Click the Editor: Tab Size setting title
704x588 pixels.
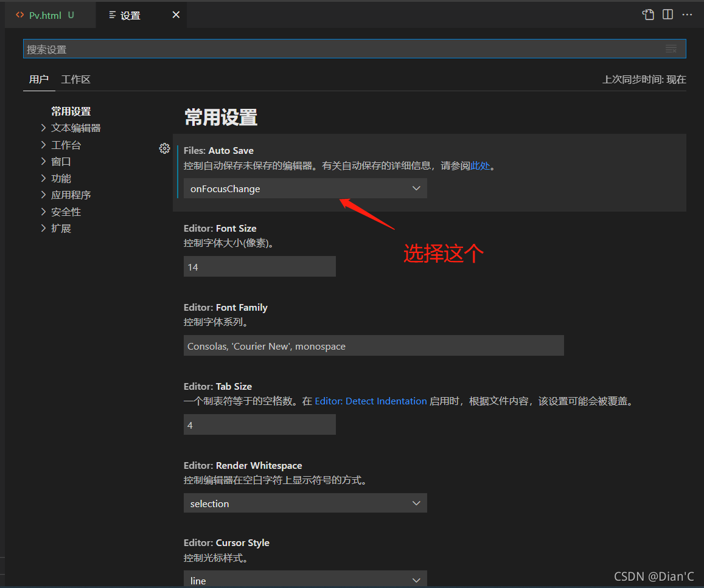click(218, 386)
